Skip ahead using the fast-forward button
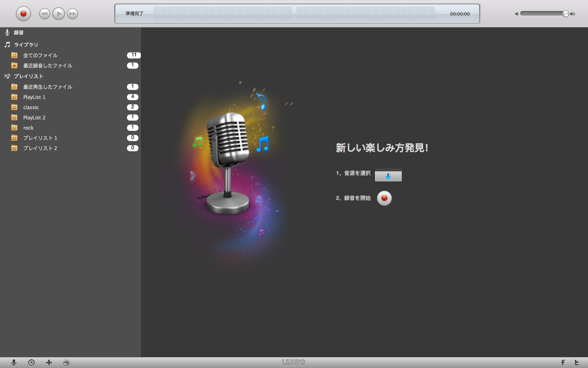 [72, 13]
